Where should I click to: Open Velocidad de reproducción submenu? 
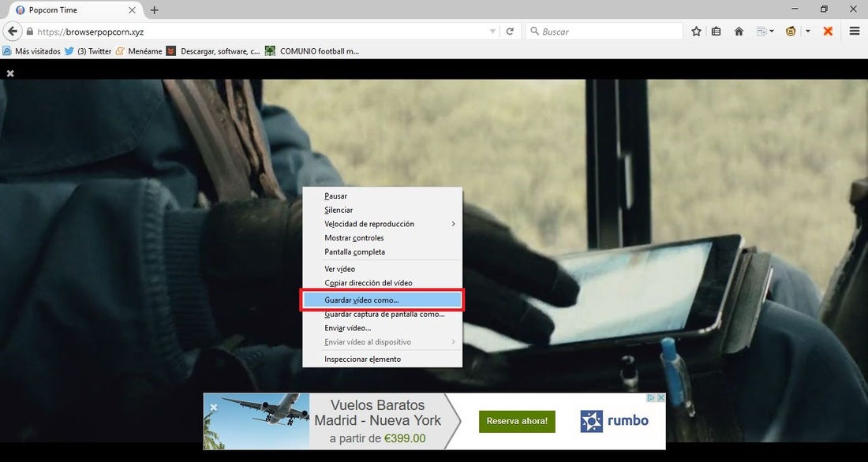click(x=382, y=224)
